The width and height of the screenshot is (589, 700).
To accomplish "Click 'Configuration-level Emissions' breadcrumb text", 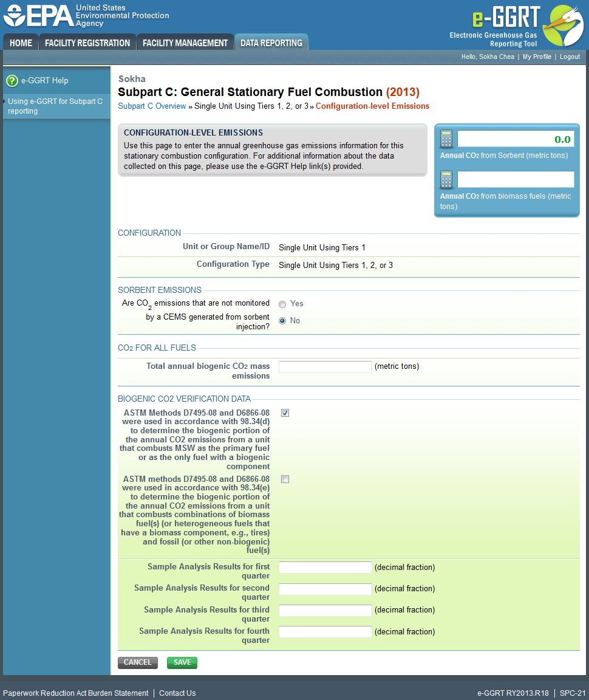I will coord(372,106).
